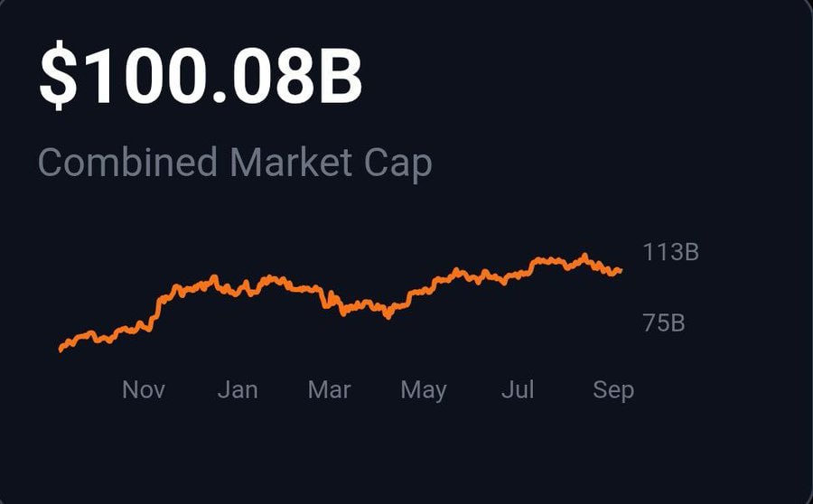Click the 113B y-axis value label
This screenshot has width=813, height=504.
click(671, 252)
